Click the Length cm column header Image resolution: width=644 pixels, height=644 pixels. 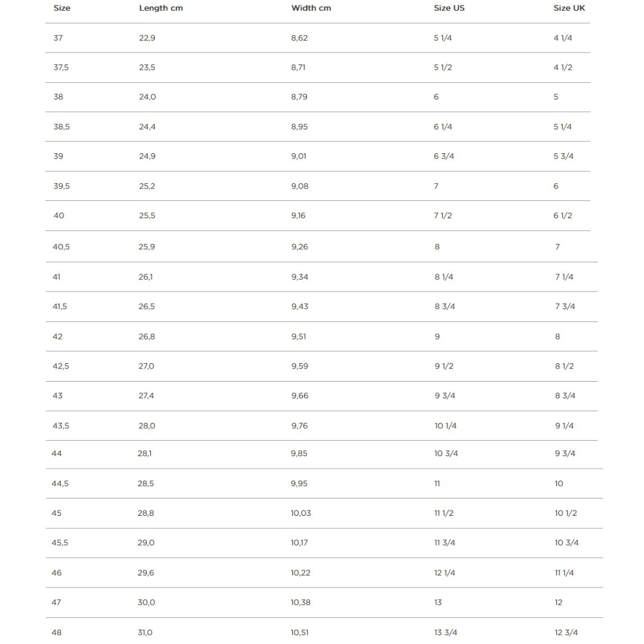click(x=161, y=8)
